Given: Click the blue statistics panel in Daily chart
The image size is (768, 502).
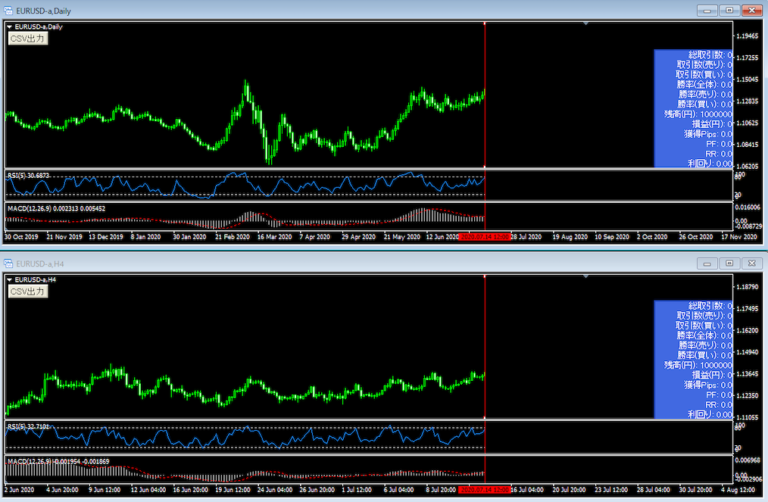Looking at the screenshot, I should [693, 108].
